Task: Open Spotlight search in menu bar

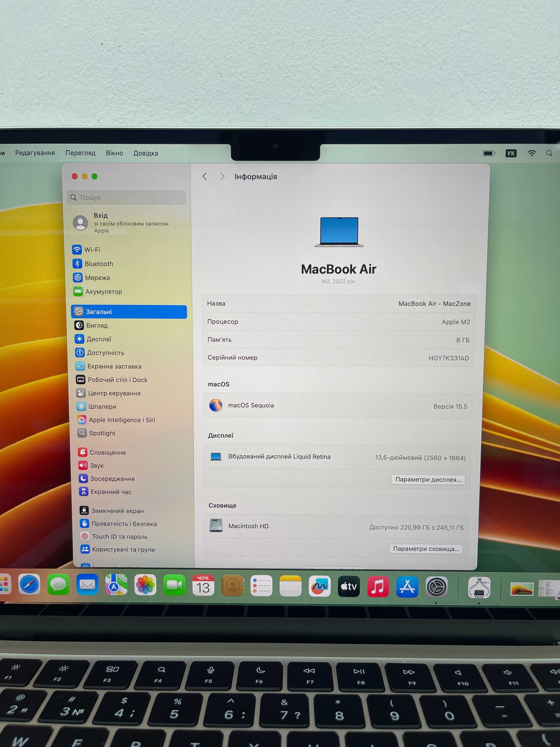Action: 549,153
